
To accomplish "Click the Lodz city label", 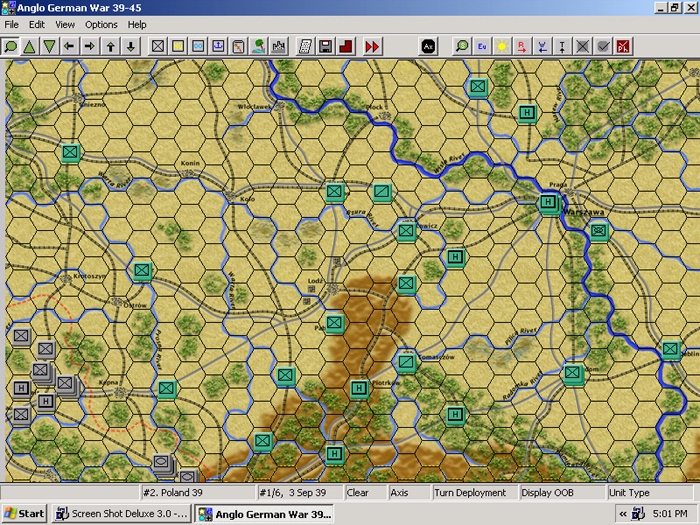I will click(x=315, y=280).
